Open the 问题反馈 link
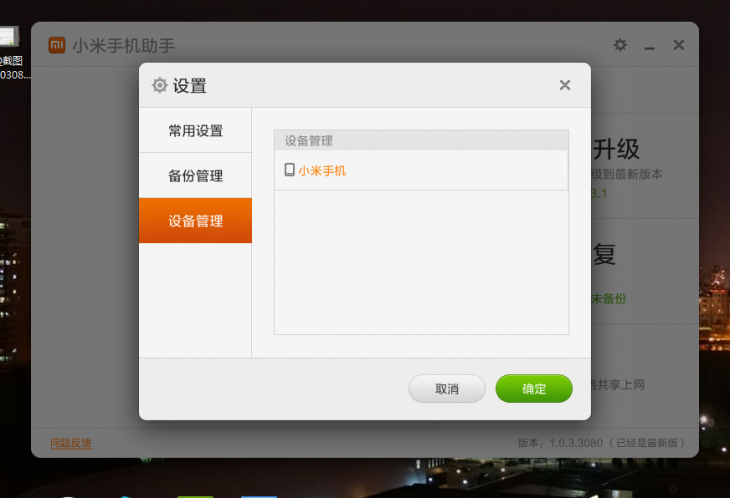The image size is (730, 498). point(71,443)
